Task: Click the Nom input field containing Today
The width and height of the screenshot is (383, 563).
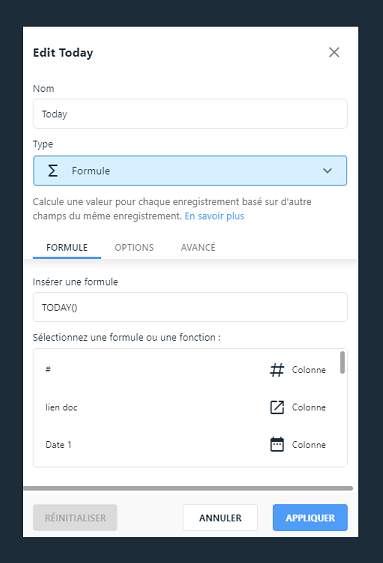Action: (190, 114)
